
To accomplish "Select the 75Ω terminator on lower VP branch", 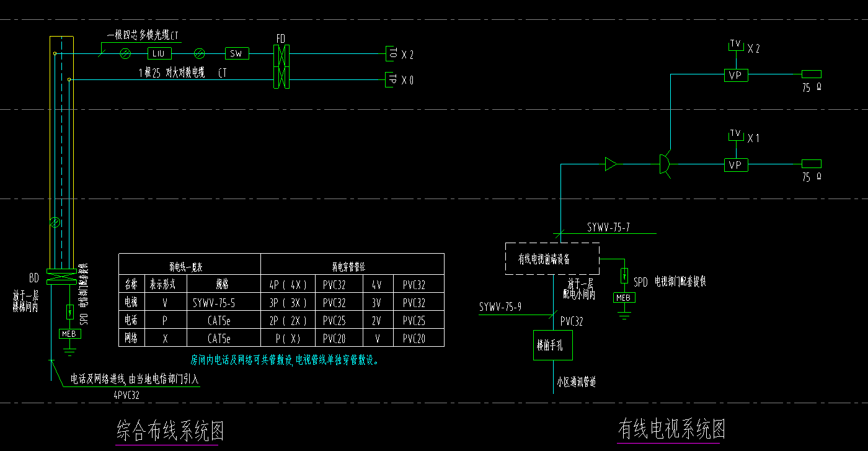I will click(812, 164).
